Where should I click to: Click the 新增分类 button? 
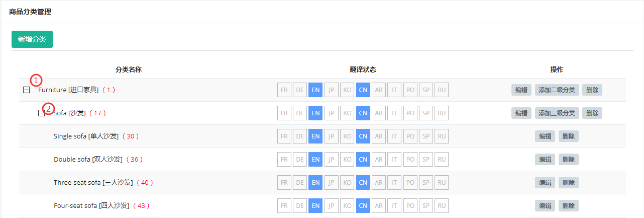32,39
